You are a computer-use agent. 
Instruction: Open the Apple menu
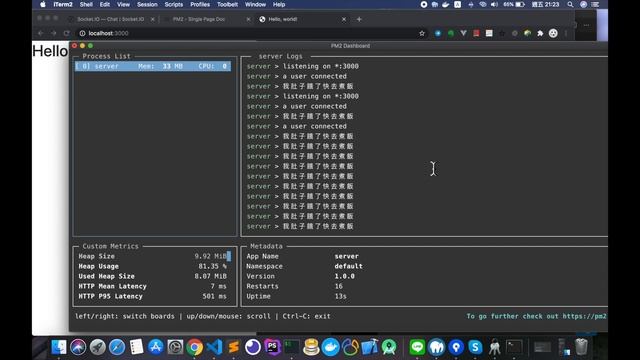pyautogui.click(x=43, y=4)
